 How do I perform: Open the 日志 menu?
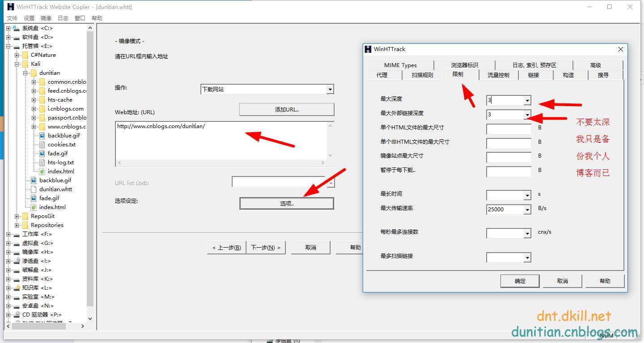pos(63,18)
